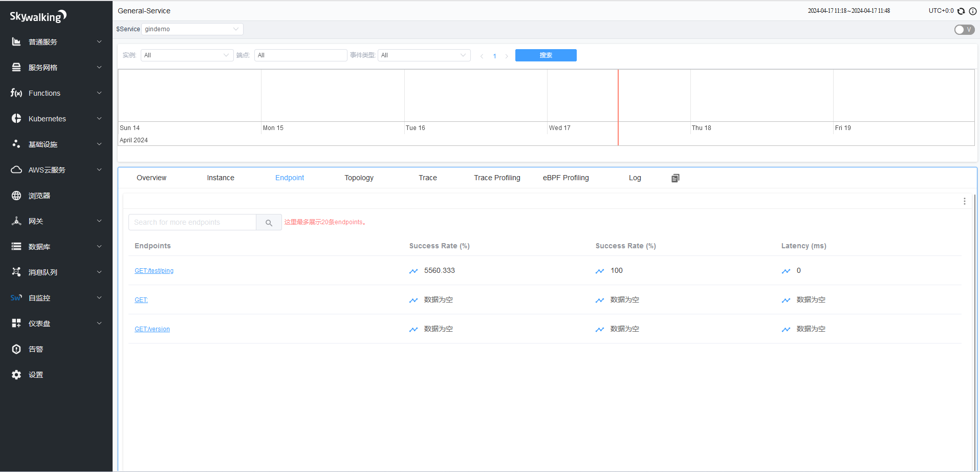Viewport: 980px width, 472px height.
Task: Switch to the Overview tab
Action: (x=151, y=178)
